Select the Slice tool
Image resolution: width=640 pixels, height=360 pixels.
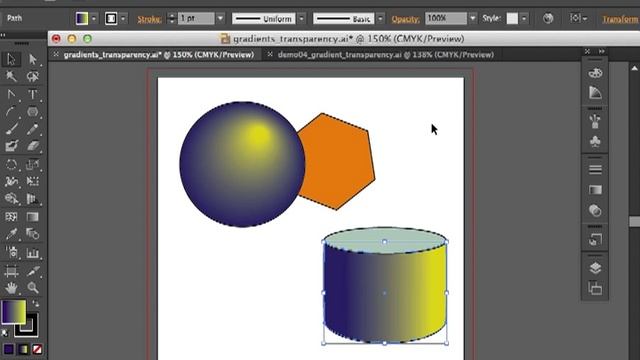[x=32, y=271]
